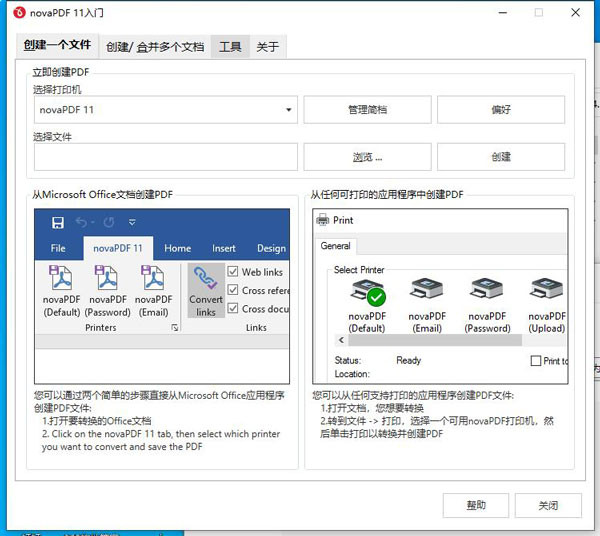Open the Printers group dialog launcher
This screenshot has width=600, height=536.
click(175, 328)
